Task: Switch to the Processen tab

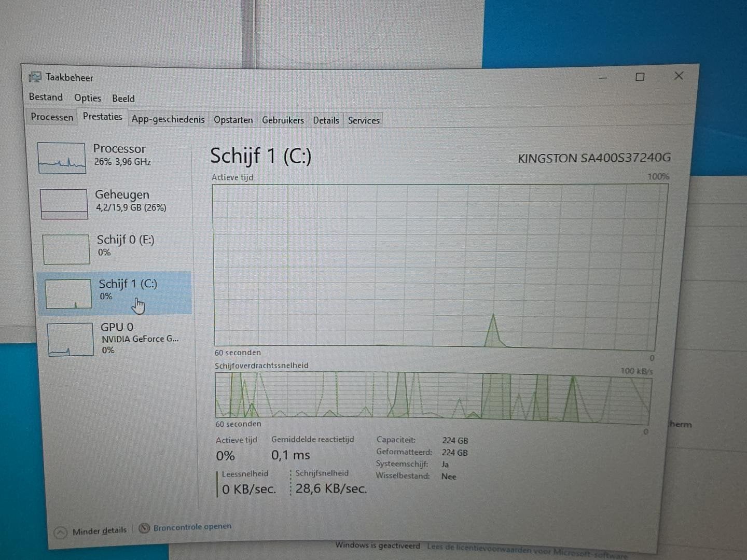Action: tap(52, 117)
